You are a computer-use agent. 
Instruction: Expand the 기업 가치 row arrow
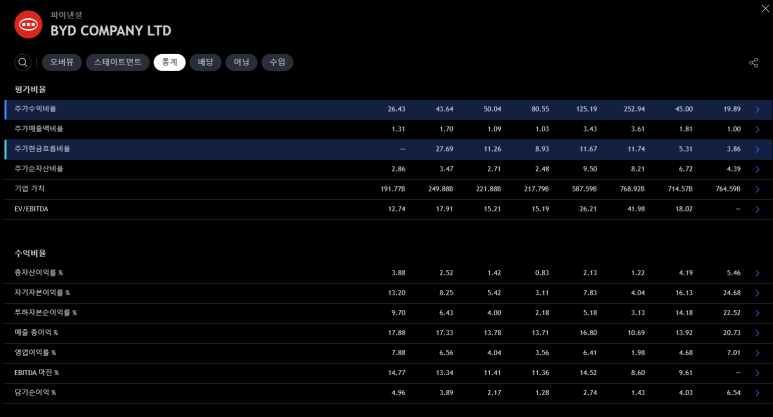[x=758, y=189]
